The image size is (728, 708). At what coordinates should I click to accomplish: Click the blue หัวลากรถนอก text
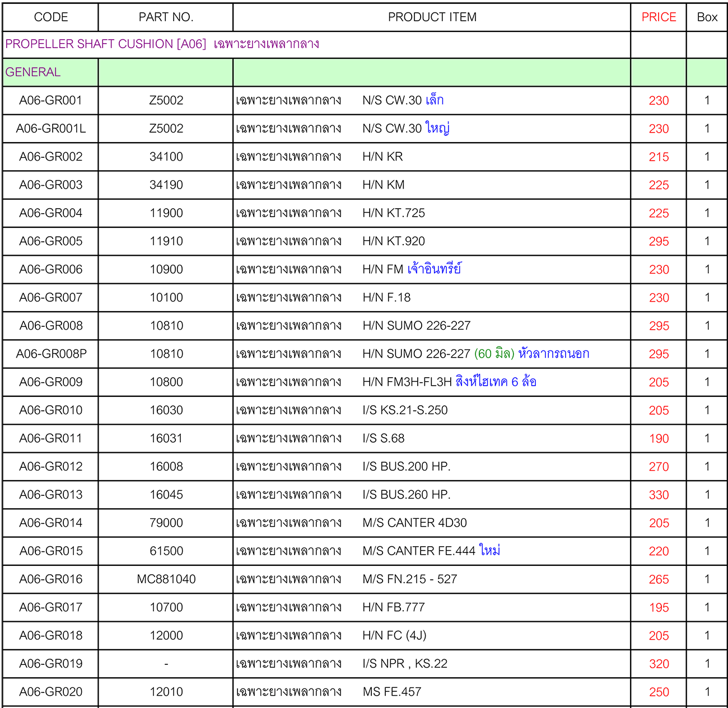pos(553,354)
